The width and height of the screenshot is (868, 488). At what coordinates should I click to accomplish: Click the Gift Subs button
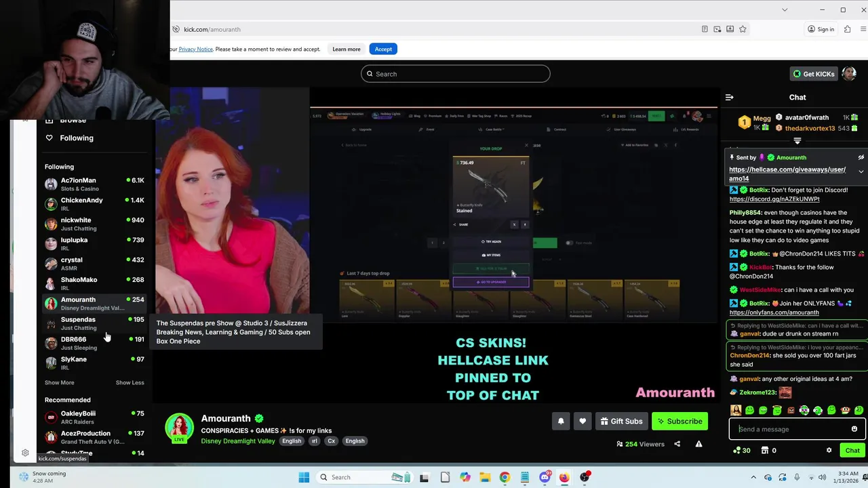pyautogui.click(x=621, y=422)
